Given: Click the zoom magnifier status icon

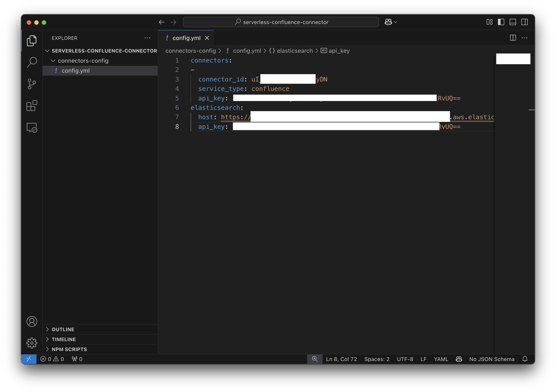Looking at the screenshot, I should 315,359.
